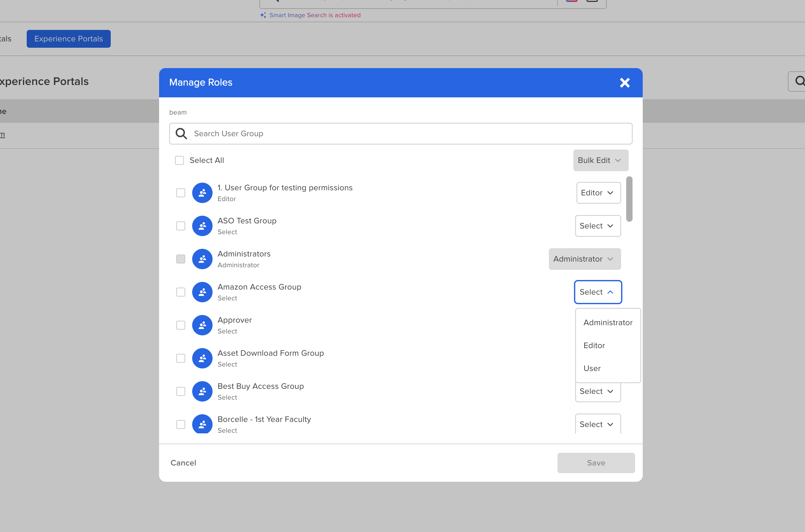Collapse the Amazon Access Group role dropdown
The width and height of the screenshot is (805, 532).
point(598,292)
